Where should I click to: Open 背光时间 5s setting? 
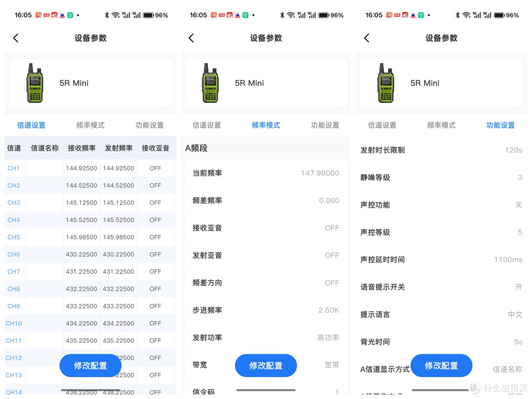pyautogui.click(x=441, y=342)
